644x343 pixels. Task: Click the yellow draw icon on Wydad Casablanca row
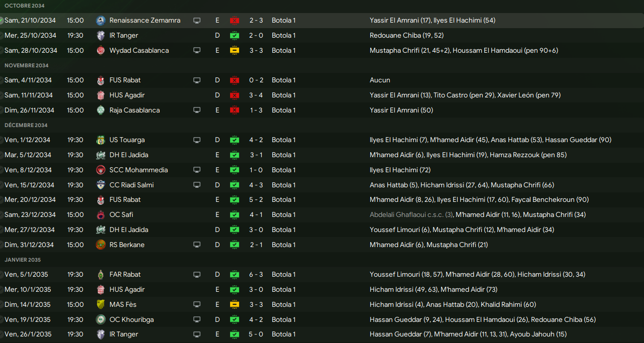[234, 51]
